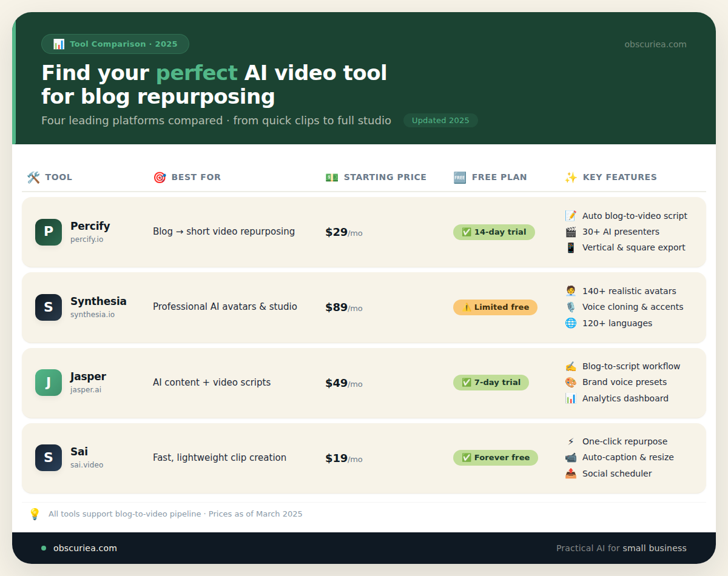Click the Updated 2025 pill
Viewport: 728px width, 576px height.
440,121
